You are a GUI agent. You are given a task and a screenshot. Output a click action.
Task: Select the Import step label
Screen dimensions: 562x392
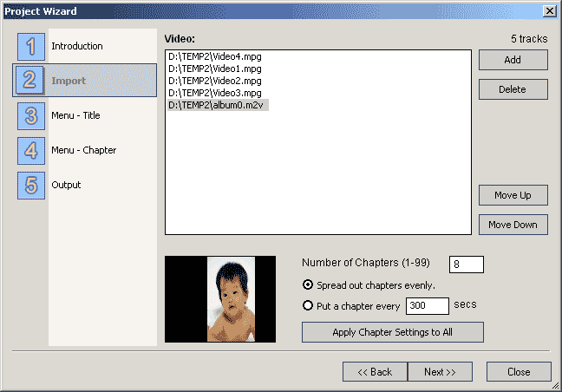[69, 81]
